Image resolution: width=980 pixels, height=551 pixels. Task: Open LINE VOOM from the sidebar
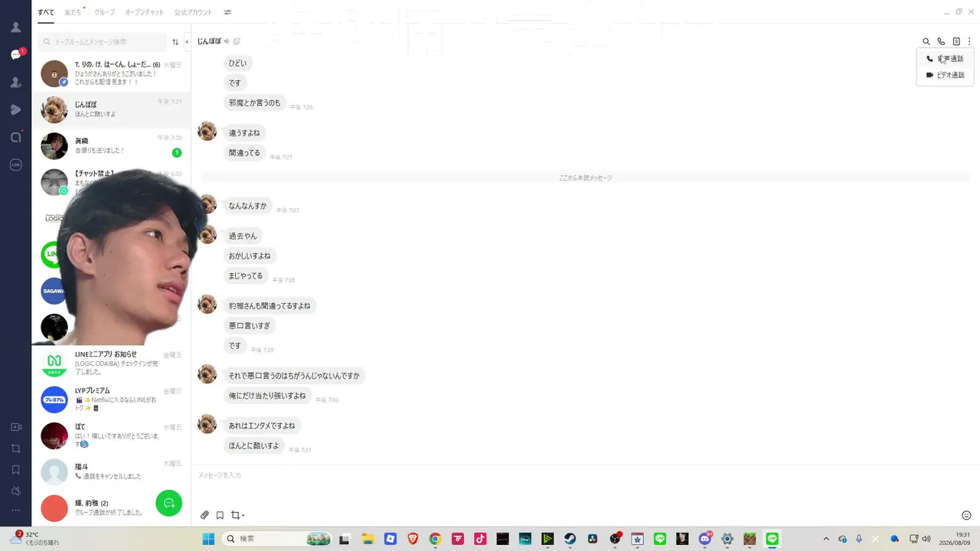click(15, 109)
